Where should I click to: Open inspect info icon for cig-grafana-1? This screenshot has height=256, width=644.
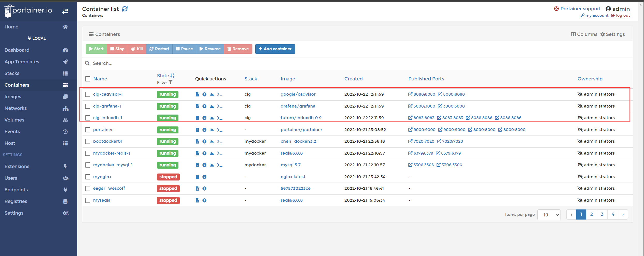tap(204, 106)
